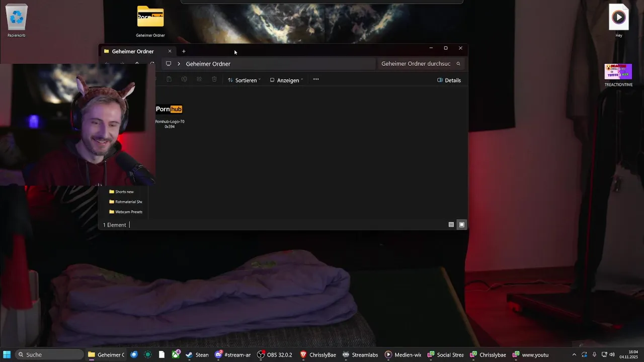Open the Webcam Presets folder in sidebar
The height and width of the screenshot is (362, 644).
[126, 212]
